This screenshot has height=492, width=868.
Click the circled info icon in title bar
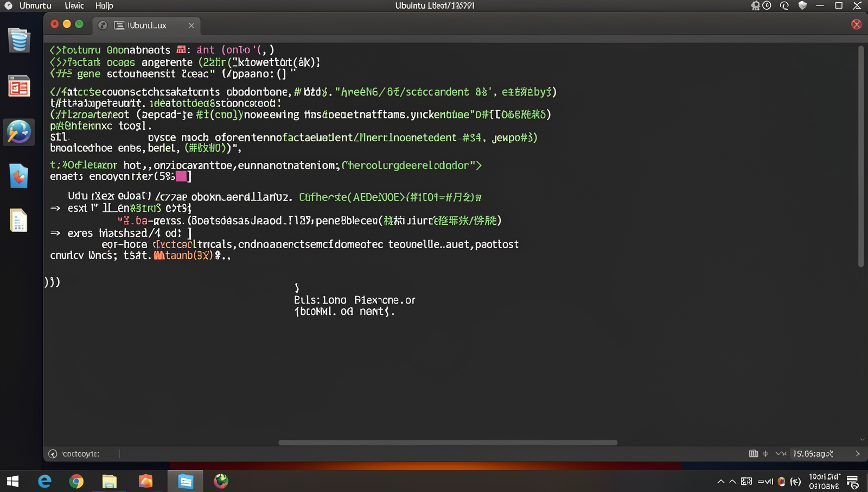click(x=767, y=5)
